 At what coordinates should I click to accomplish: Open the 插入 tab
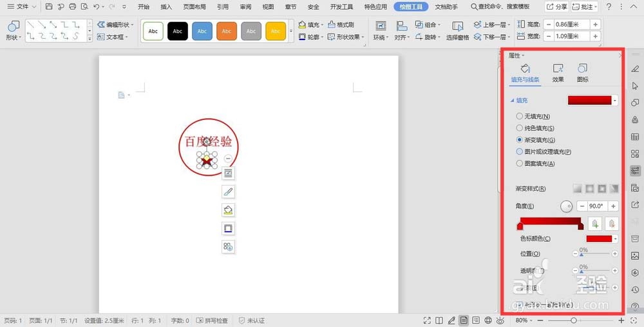coord(166,6)
